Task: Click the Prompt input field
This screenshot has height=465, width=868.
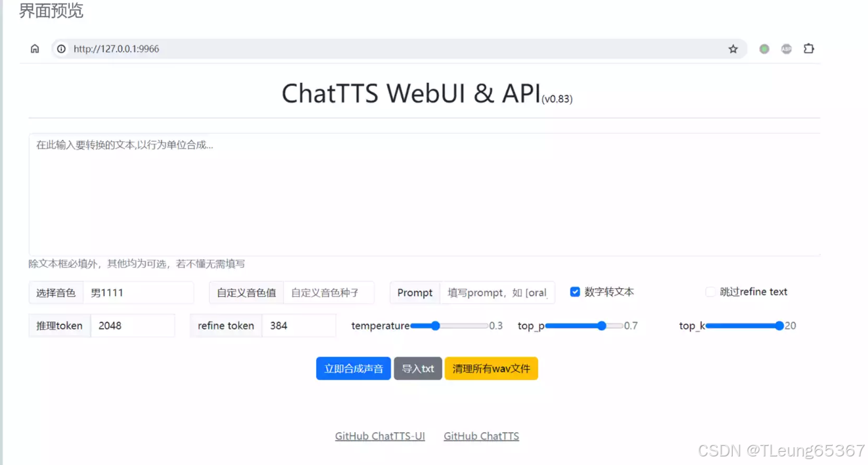Action: 497,293
